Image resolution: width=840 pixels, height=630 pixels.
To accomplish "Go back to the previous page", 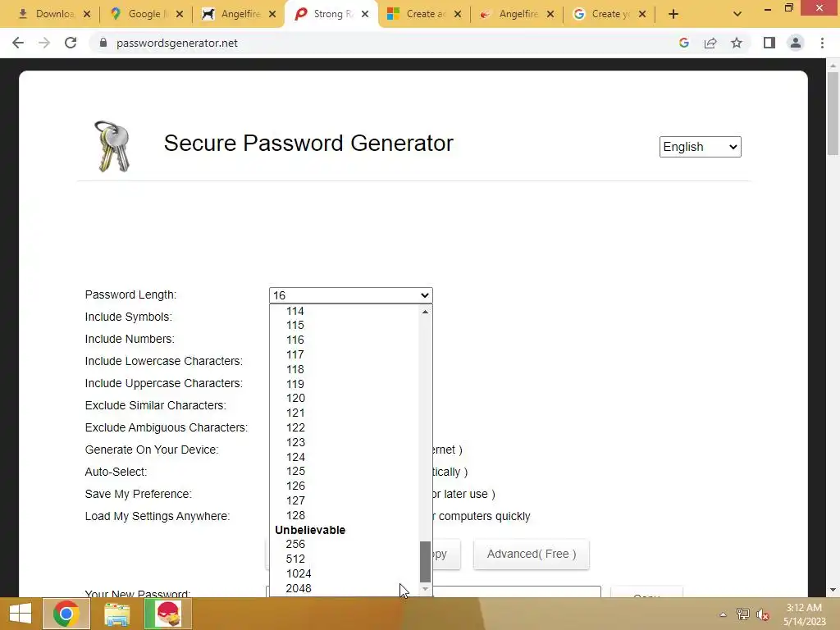I will pyautogui.click(x=18, y=43).
